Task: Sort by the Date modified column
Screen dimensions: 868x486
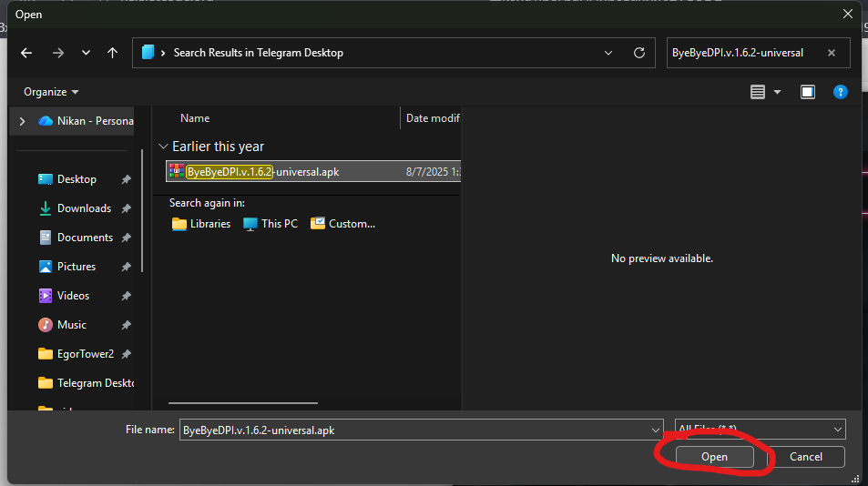Action: tap(433, 118)
